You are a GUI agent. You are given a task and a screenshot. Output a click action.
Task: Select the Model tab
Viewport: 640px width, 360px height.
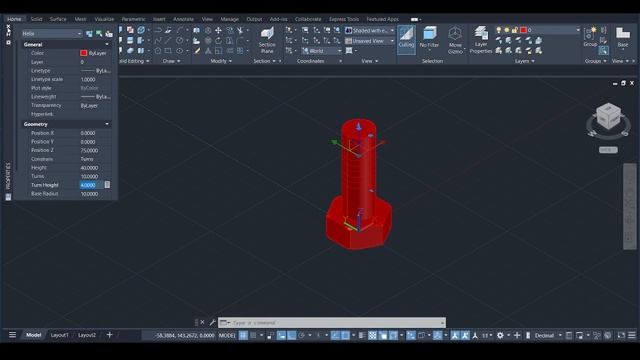point(33,335)
